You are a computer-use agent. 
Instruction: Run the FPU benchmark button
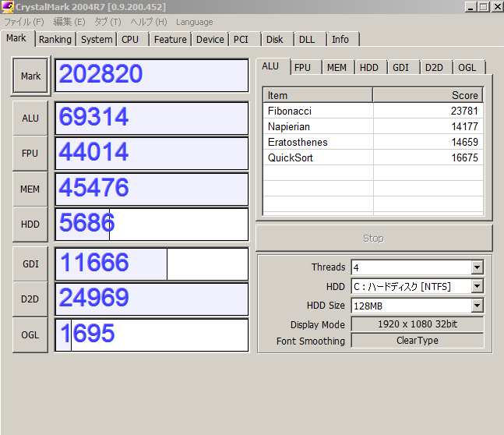point(30,154)
